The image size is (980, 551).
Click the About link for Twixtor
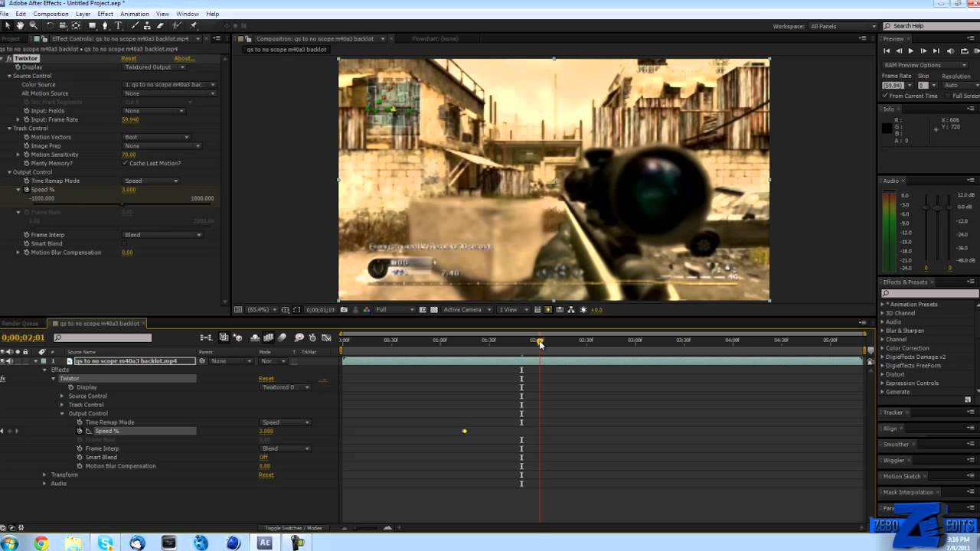184,58
